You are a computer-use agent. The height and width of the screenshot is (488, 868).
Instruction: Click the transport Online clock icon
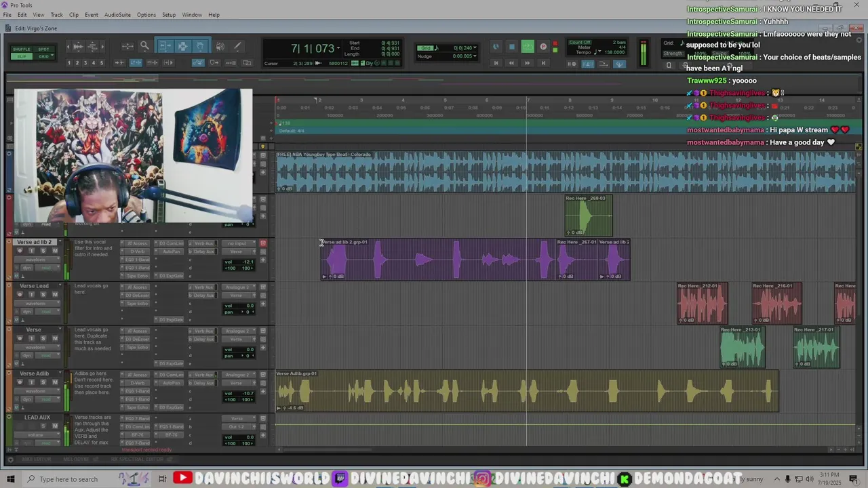click(496, 47)
